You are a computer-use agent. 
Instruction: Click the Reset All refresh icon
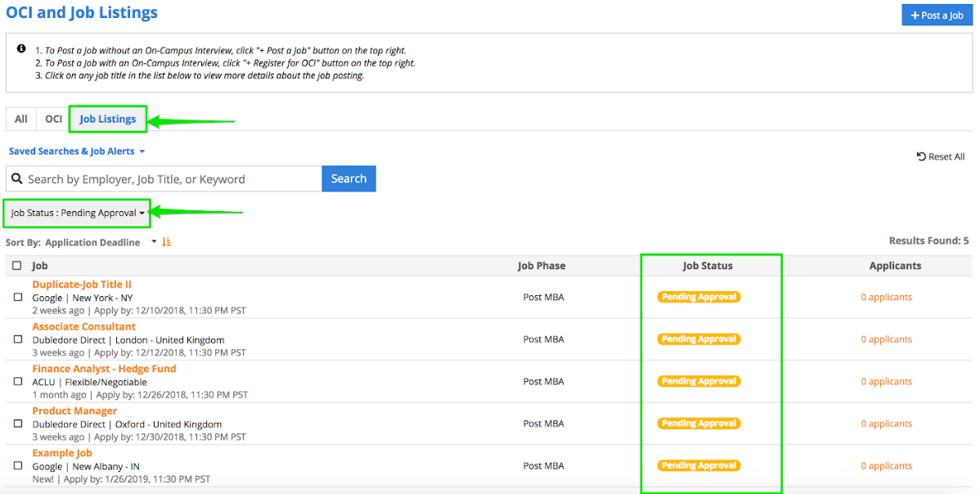coord(921,156)
